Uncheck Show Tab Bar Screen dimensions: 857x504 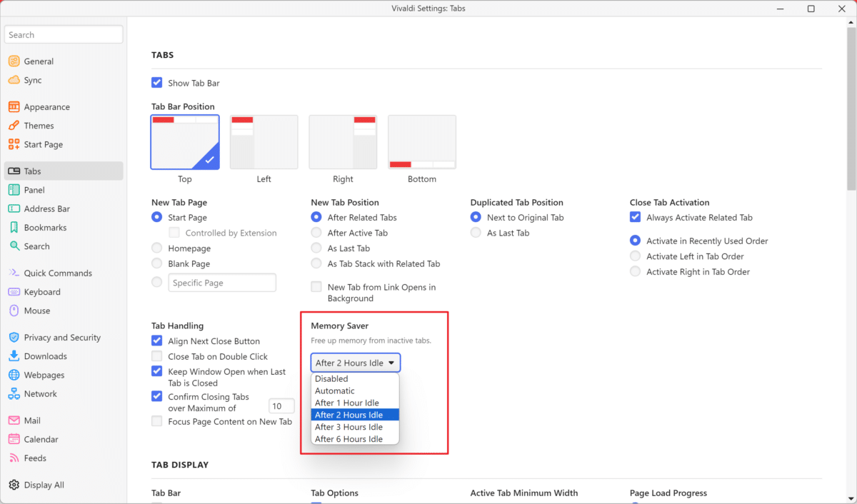click(156, 82)
